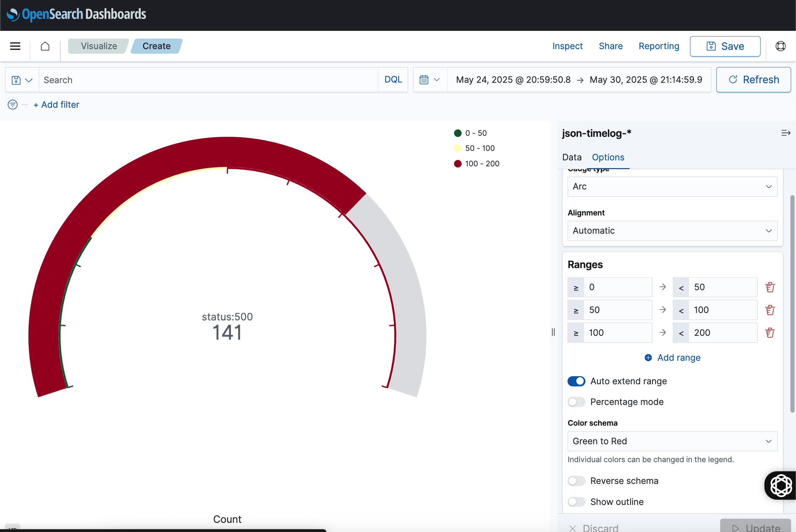Click the change all filters icon

click(13, 105)
